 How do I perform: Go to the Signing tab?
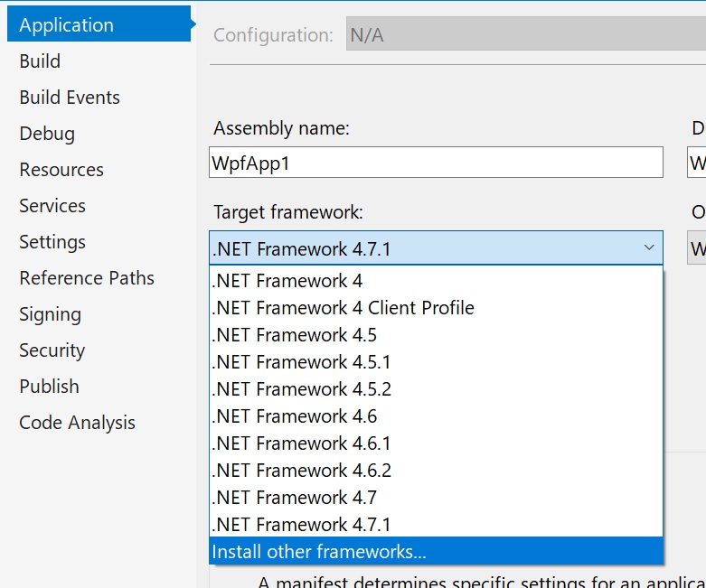51,314
